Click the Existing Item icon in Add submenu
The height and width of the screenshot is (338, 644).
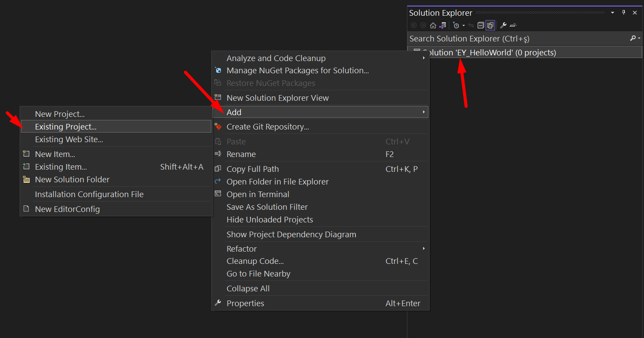(27, 167)
